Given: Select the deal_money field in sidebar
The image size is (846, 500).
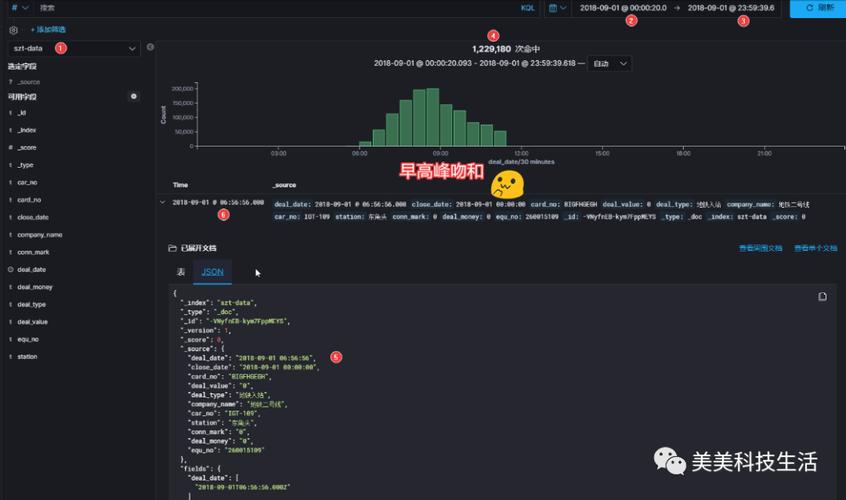Looking at the screenshot, I should click(x=35, y=287).
